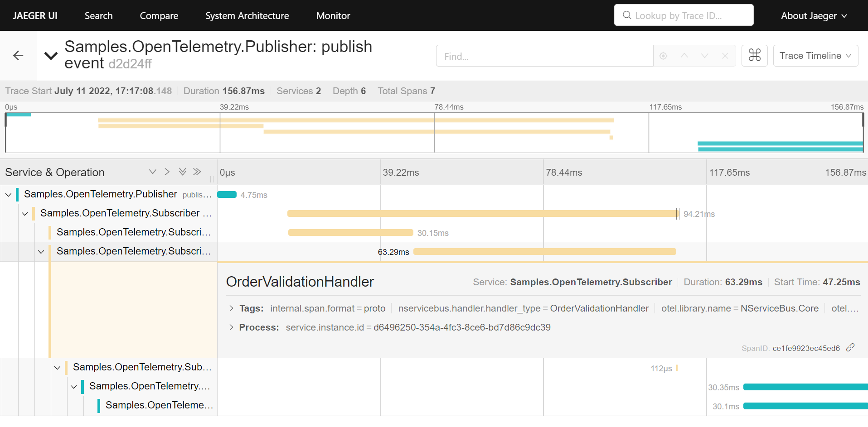Expand one level with single down chevron
This screenshot has height=427, width=868.
[x=153, y=172]
